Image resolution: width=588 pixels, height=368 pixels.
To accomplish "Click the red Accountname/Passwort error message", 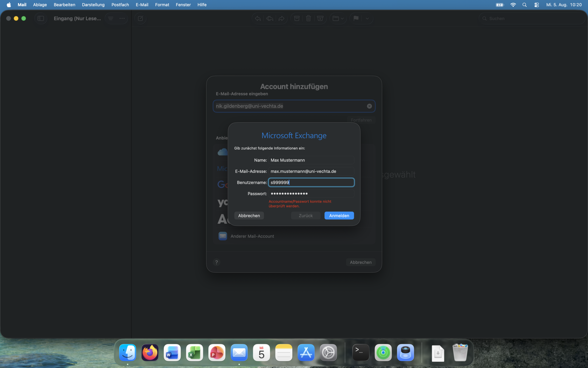I will 300,204.
